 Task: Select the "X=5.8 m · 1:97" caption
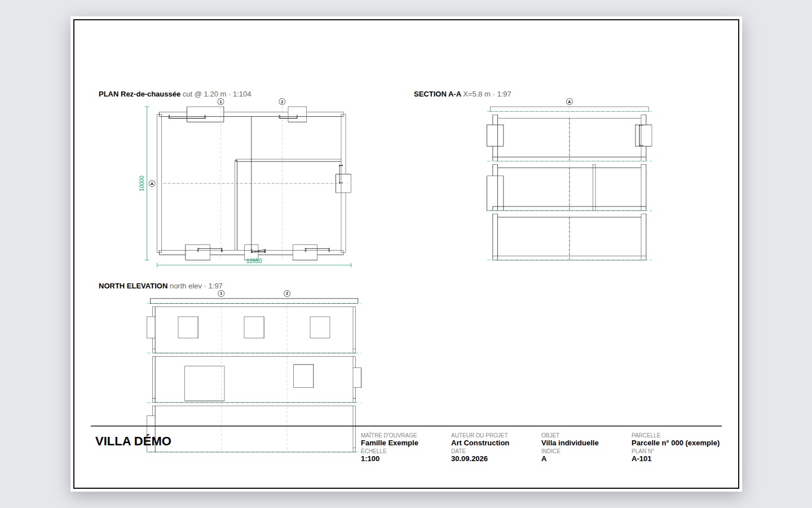click(x=487, y=94)
